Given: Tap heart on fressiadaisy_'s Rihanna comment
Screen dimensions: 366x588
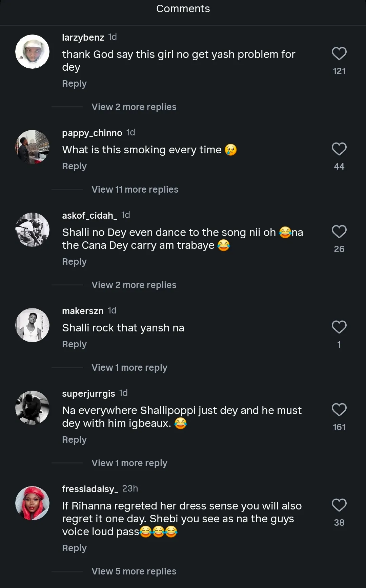Looking at the screenshot, I should point(339,505).
